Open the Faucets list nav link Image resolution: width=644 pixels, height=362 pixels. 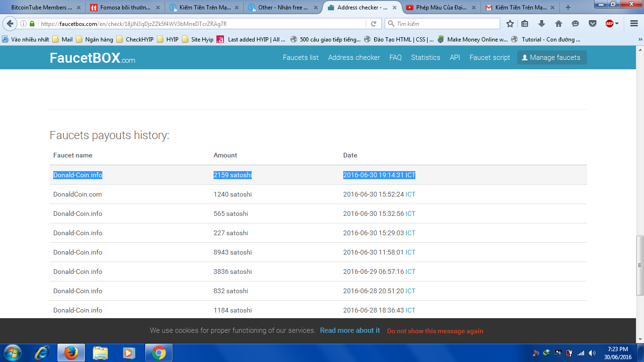(301, 58)
